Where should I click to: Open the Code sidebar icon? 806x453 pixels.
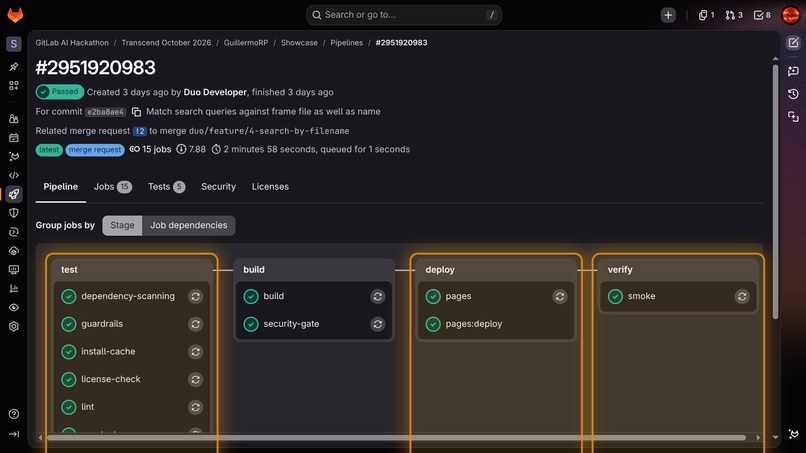pyautogui.click(x=14, y=175)
